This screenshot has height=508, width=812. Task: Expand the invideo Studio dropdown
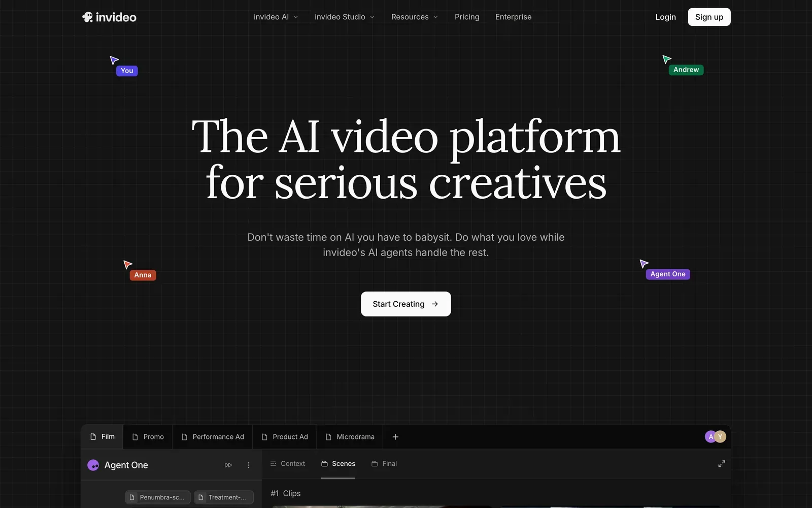[345, 17]
